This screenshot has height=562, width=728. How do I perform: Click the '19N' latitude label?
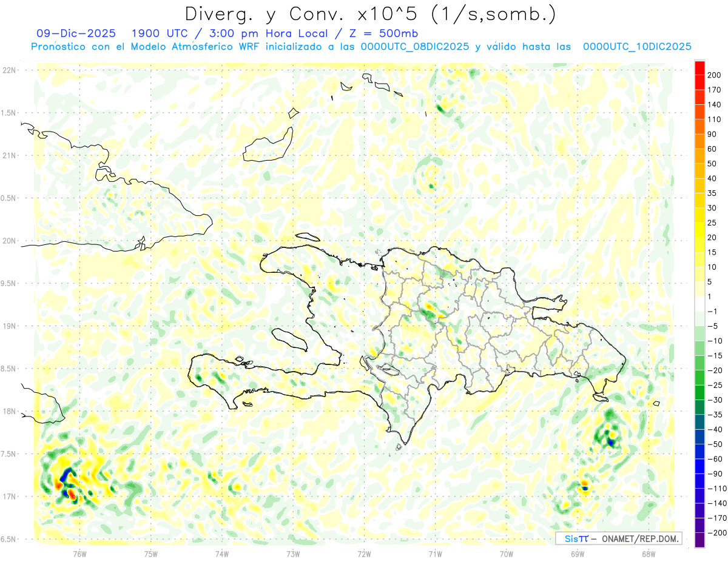[8, 326]
